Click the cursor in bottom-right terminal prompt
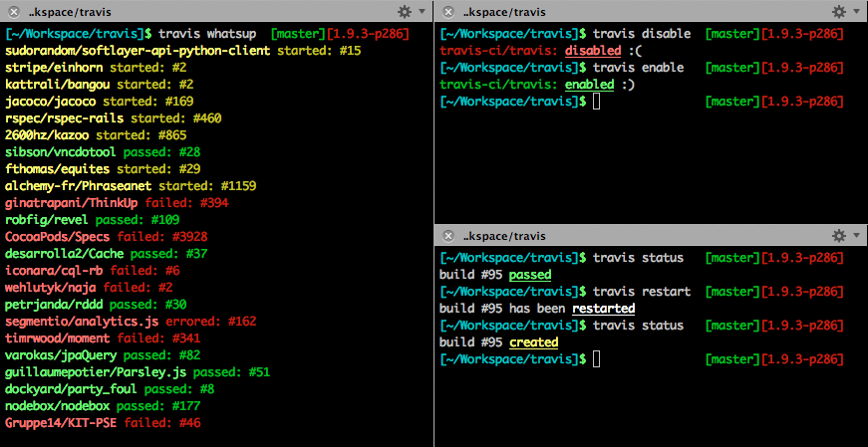868x447 pixels. click(596, 359)
